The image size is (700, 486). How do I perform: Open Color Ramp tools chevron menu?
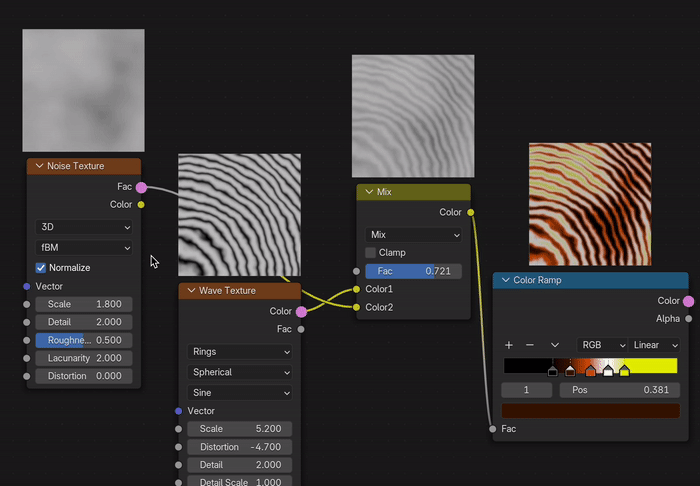click(x=555, y=345)
